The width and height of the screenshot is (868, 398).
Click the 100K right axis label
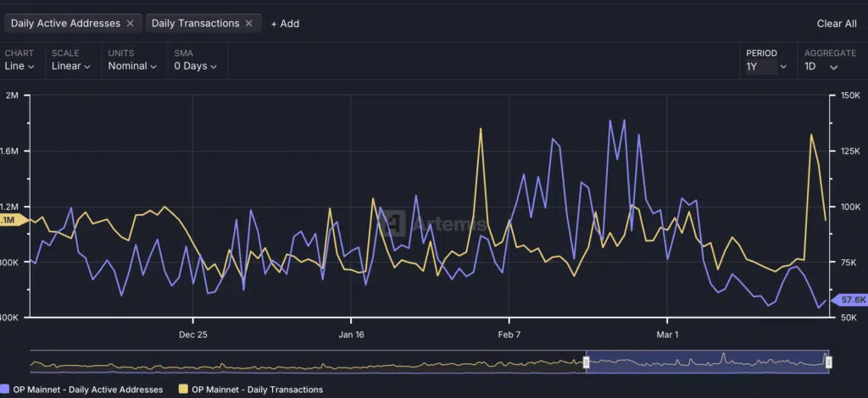click(x=850, y=207)
